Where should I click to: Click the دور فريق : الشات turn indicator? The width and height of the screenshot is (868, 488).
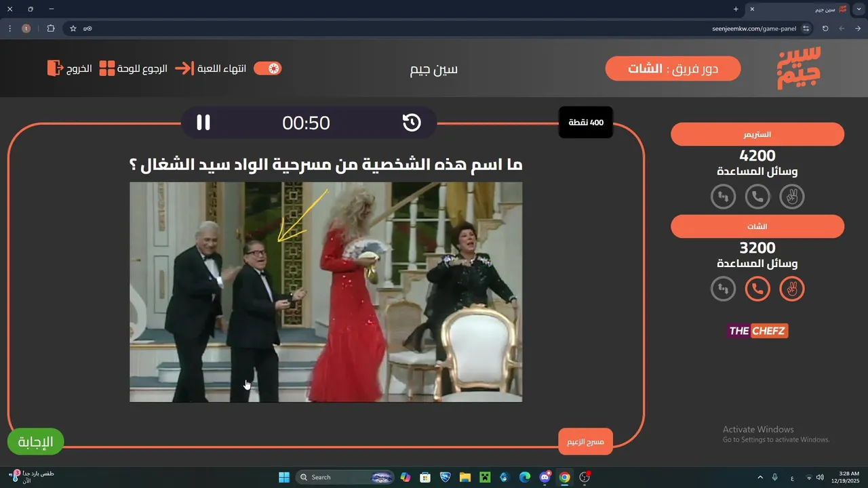pos(673,68)
